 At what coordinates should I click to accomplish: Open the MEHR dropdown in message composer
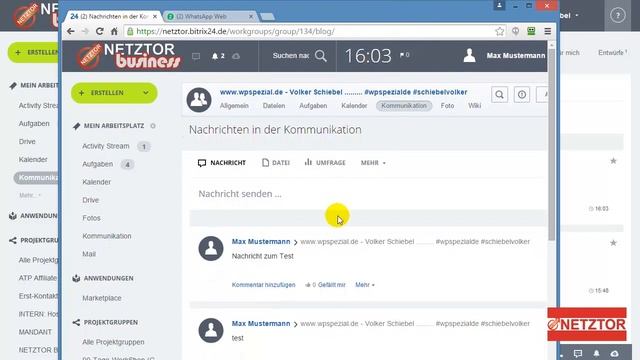tap(373, 163)
